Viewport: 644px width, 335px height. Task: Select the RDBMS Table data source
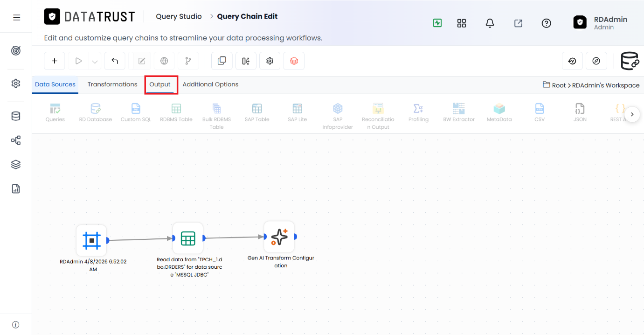click(x=176, y=113)
